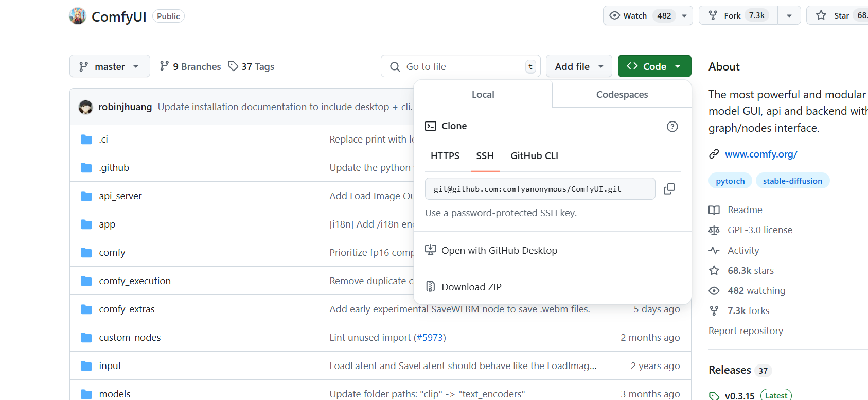
Task: Click the tag icon beside v0.3.15 release
Action: point(714,396)
